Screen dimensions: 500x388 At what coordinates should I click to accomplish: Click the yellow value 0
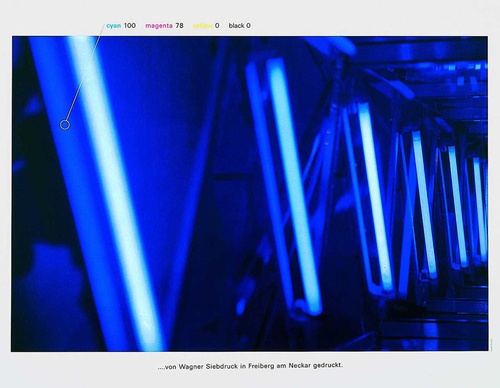(x=217, y=26)
